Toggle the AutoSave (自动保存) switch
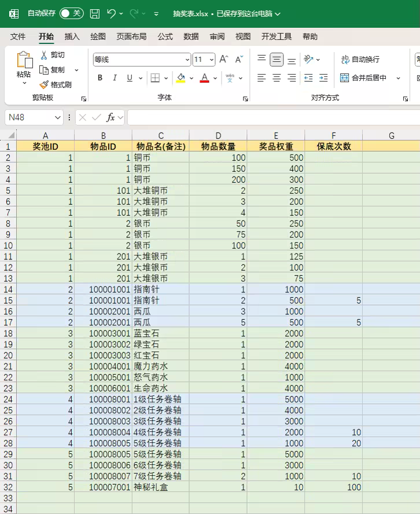Viewport: 420px width, 514px height. 71,13
